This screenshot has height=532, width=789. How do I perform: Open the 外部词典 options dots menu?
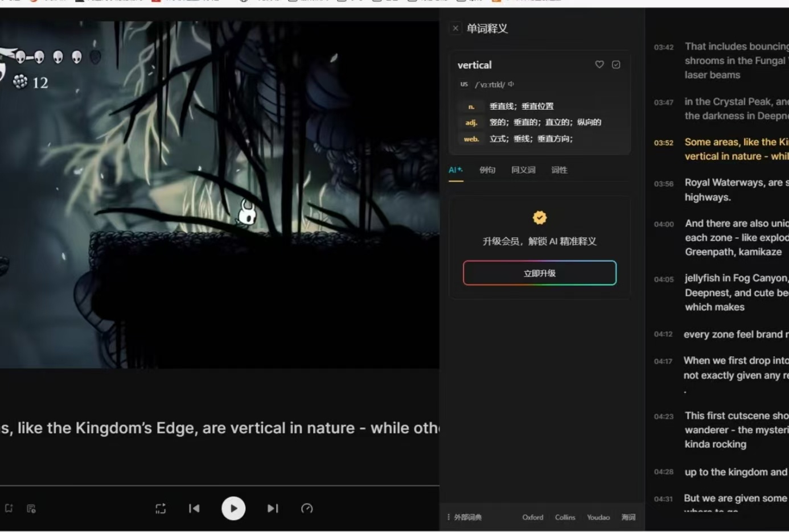449,517
